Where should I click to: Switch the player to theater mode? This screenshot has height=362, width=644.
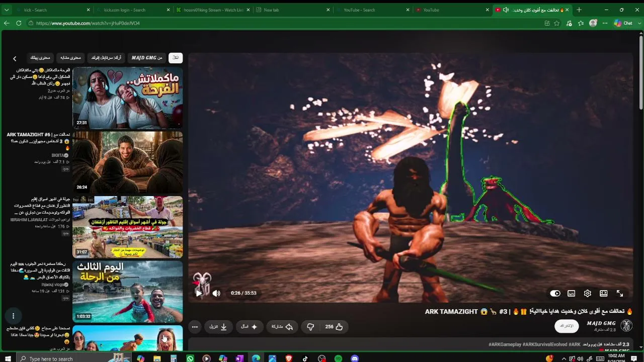click(x=604, y=293)
